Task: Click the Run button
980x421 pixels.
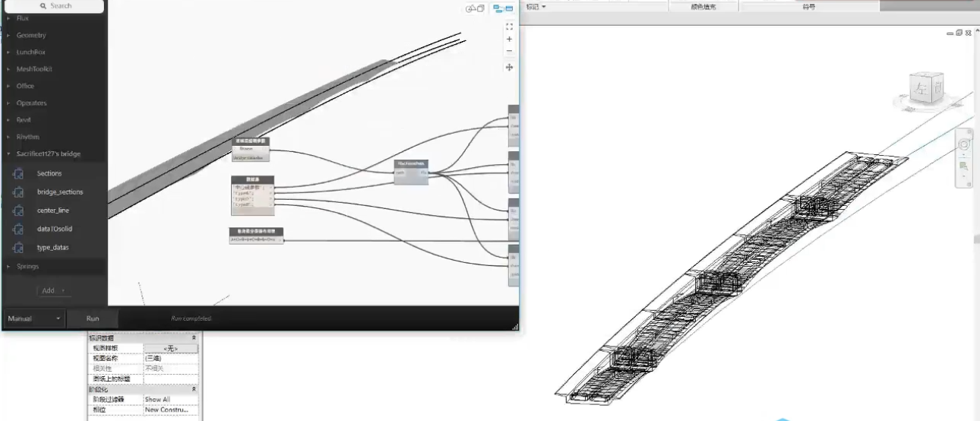Action: tap(93, 318)
